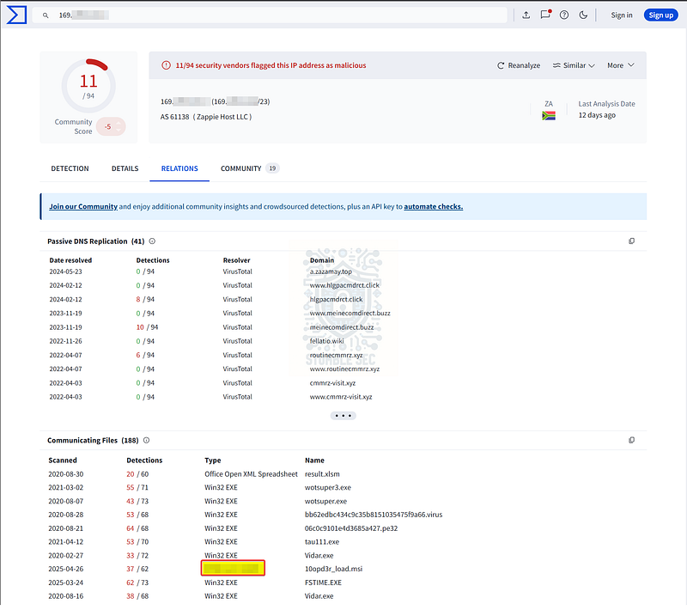Click Passive DNS Replication info icon
687x616 pixels.
[x=152, y=241]
